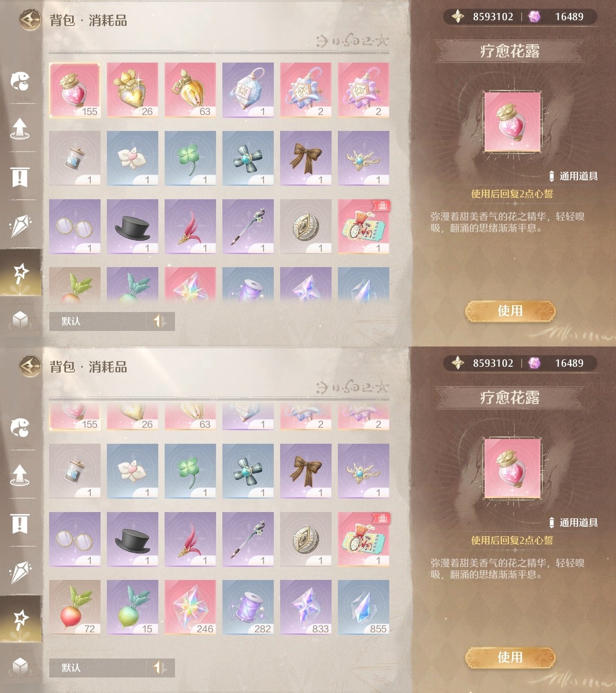Switch to the cube tab in lower sidebar
Screen dimensions: 616x693
click(x=20, y=667)
